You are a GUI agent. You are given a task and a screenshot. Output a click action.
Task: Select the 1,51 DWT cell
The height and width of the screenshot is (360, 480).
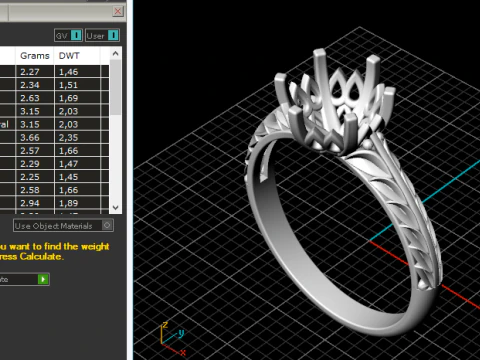[77, 85]
